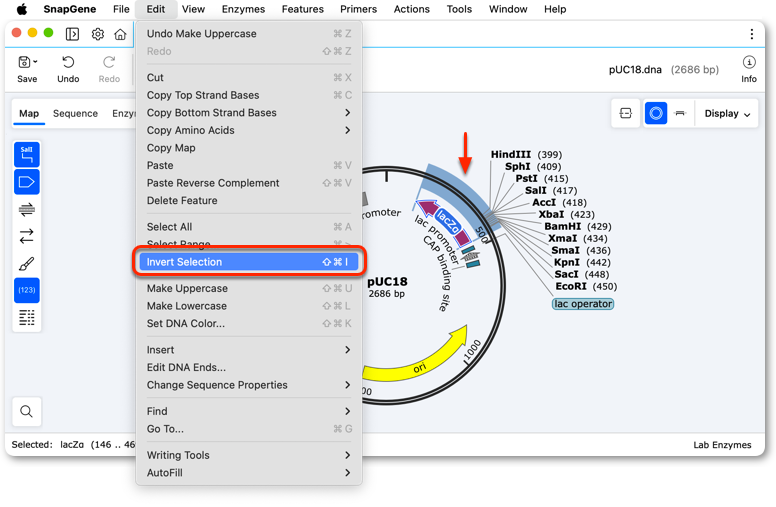The width and height of the screenshot is (776, 507).
Task: Click the HindIII enzyme site label
Action: pos(511,154)
